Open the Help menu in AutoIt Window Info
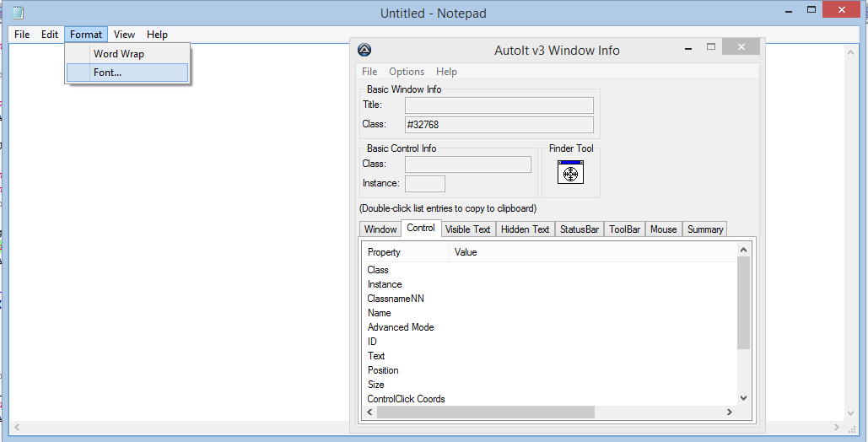 pos(446,72)
